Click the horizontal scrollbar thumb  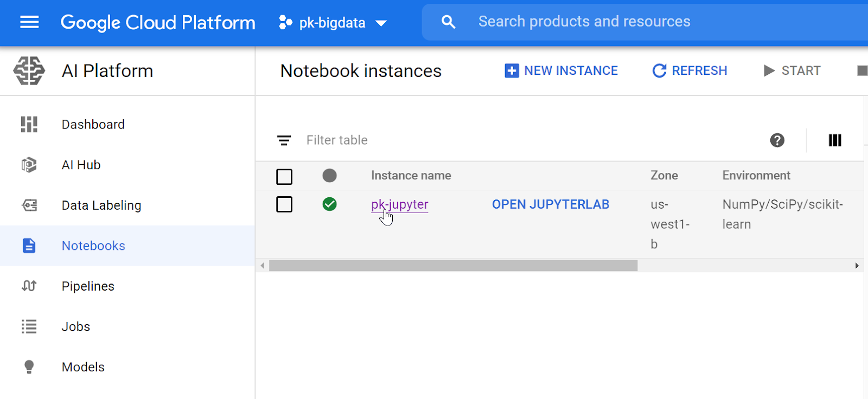[453, 266]
